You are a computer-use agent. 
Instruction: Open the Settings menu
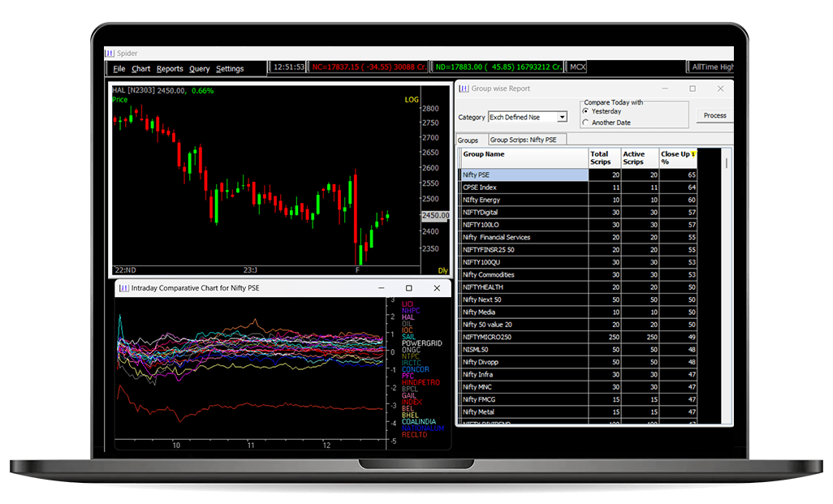[230, 69]
